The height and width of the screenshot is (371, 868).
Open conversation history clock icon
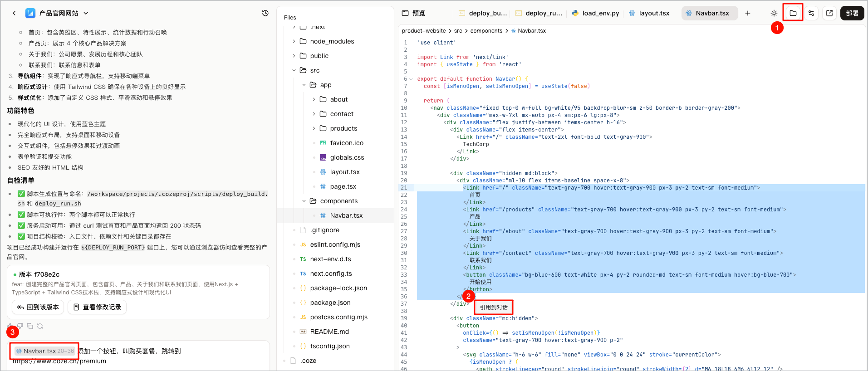(x=265, y=13)
